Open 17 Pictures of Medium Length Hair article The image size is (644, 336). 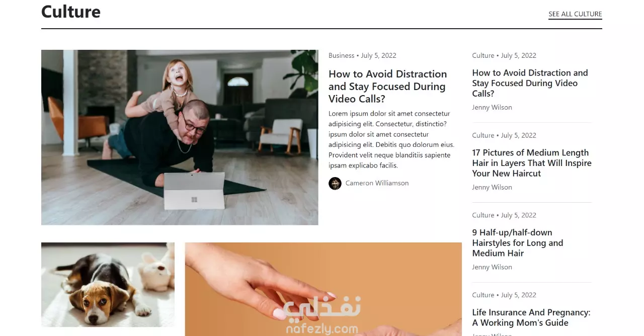coord(532,163)
